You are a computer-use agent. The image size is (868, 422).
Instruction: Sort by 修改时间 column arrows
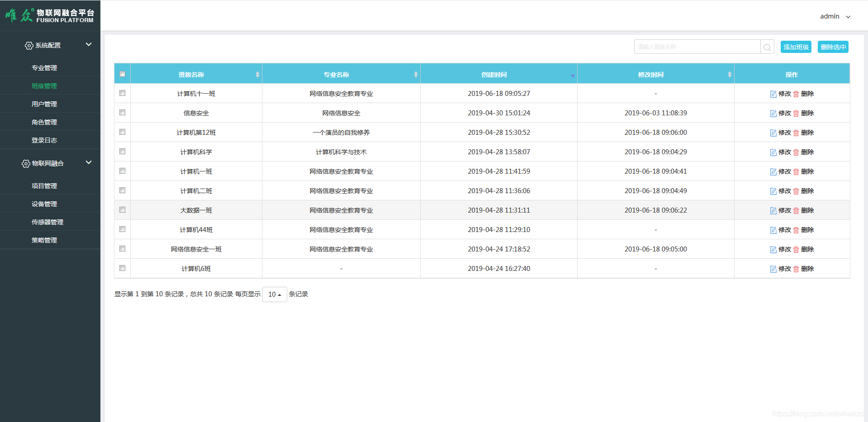(730, 75)
